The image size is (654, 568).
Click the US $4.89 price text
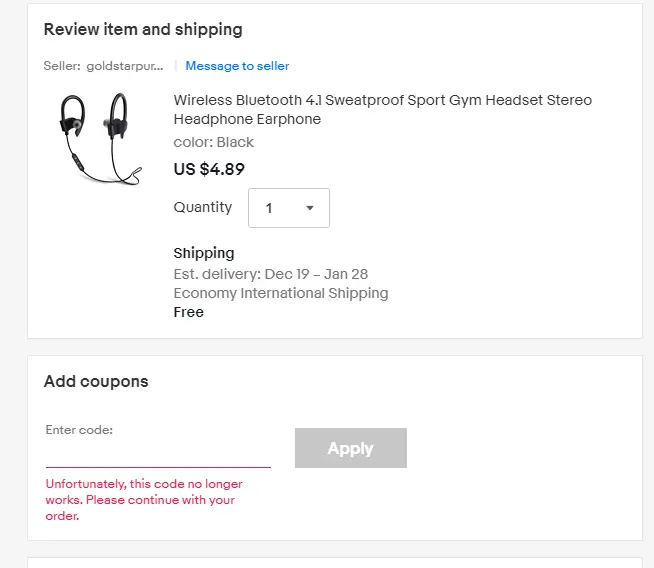click(x=209, y=169)
